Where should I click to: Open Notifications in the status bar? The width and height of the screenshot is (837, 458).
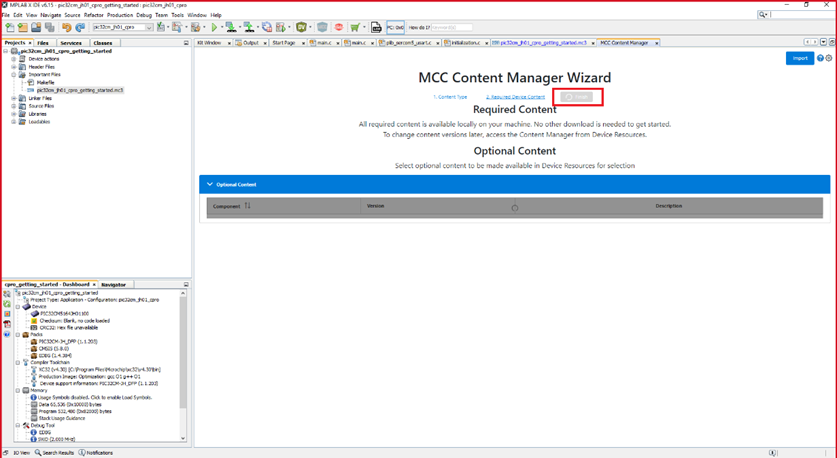(x=98, y=453)
